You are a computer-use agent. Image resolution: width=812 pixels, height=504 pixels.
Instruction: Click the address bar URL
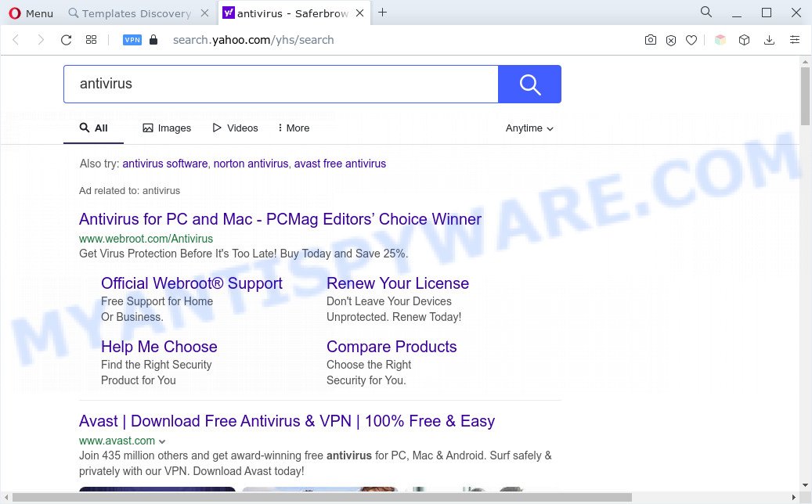click(253, 40)
